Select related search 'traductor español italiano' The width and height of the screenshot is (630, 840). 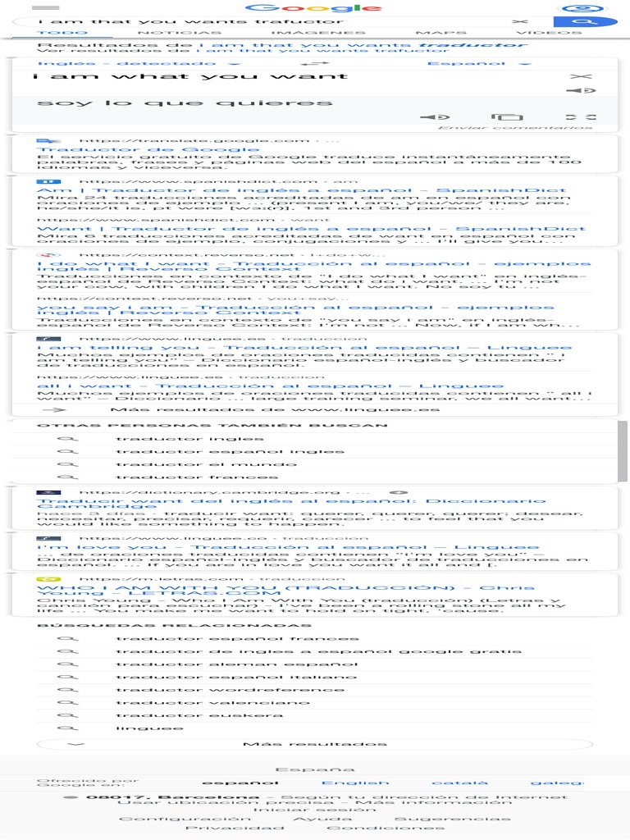point(236,677)
